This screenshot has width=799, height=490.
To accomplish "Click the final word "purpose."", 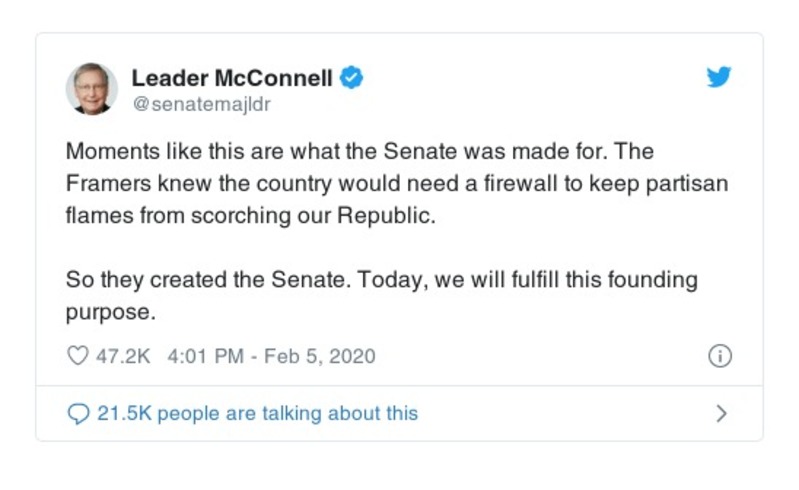I will [x=111, y=311].
